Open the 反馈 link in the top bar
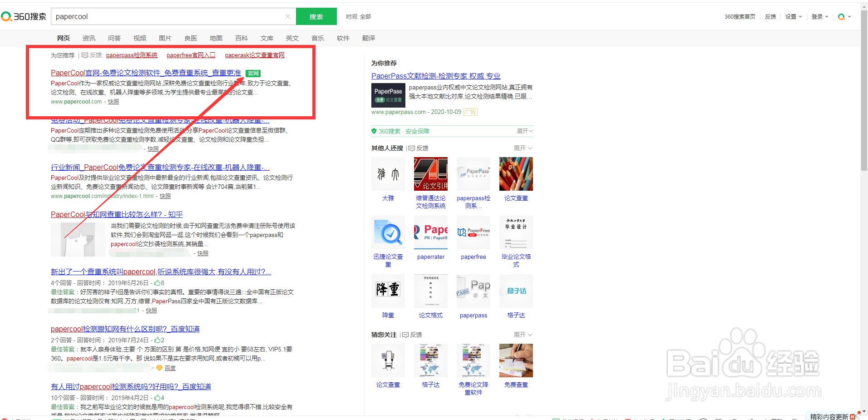The height and width of the screenshot is (420, 868). click(x=770, y=16)
